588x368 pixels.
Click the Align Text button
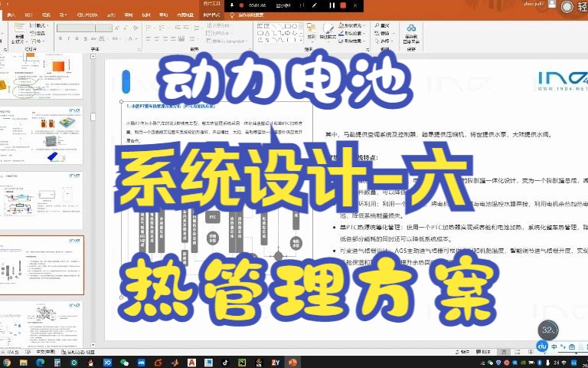[218, 34]
